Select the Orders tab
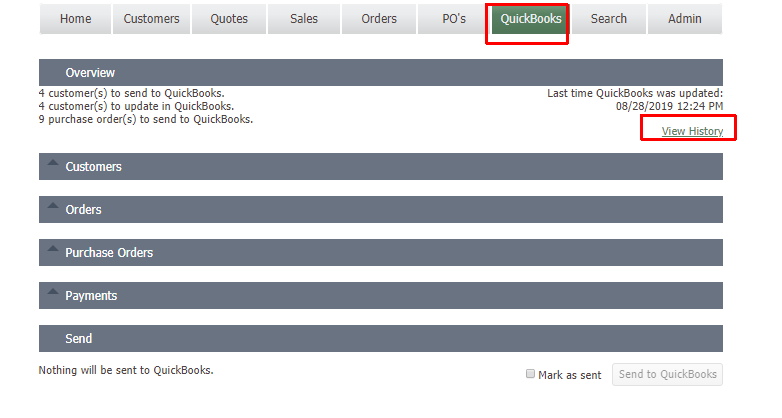This screenshot has height=418, width=782. point(379,19)
